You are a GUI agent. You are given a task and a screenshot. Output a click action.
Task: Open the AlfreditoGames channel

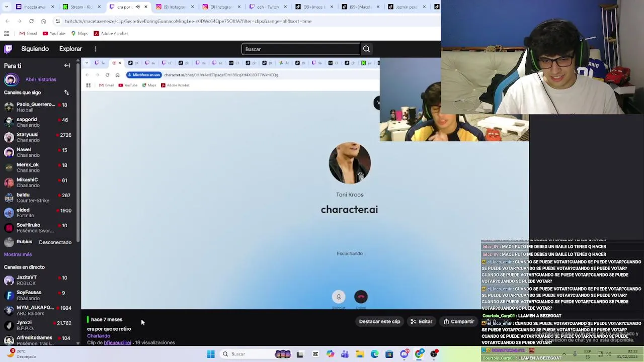pos(39,340)
